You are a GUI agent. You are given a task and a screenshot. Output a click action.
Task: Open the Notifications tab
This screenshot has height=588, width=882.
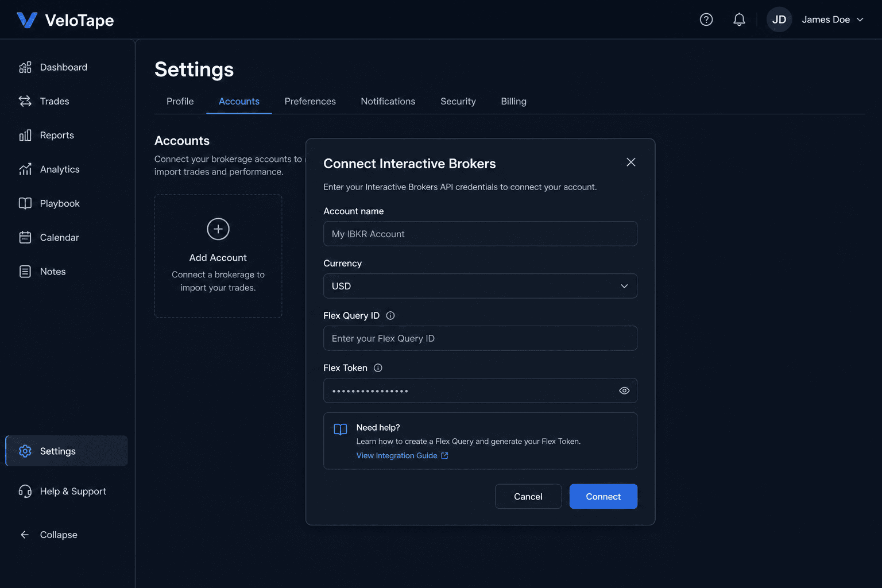pyautogui.click(x=388, y=101)
